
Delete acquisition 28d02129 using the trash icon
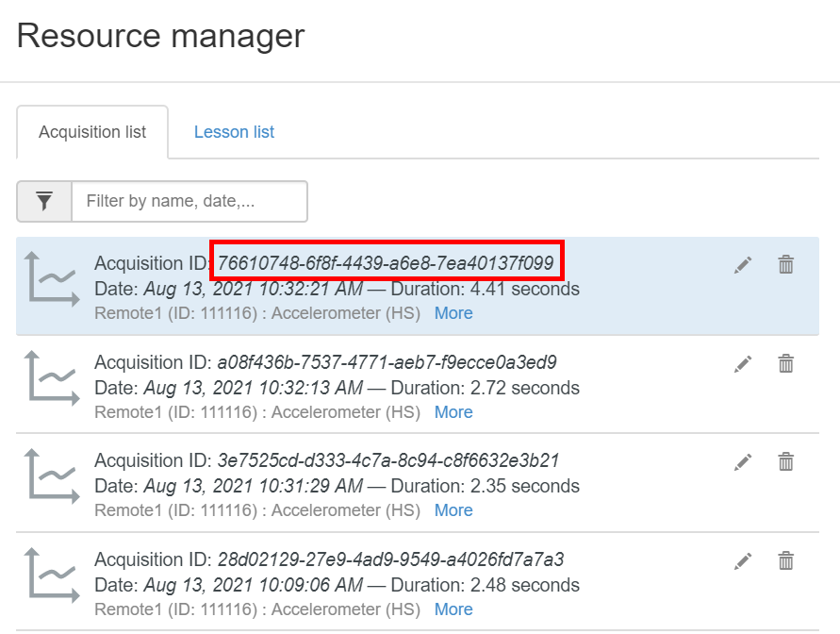pos(786,560)
